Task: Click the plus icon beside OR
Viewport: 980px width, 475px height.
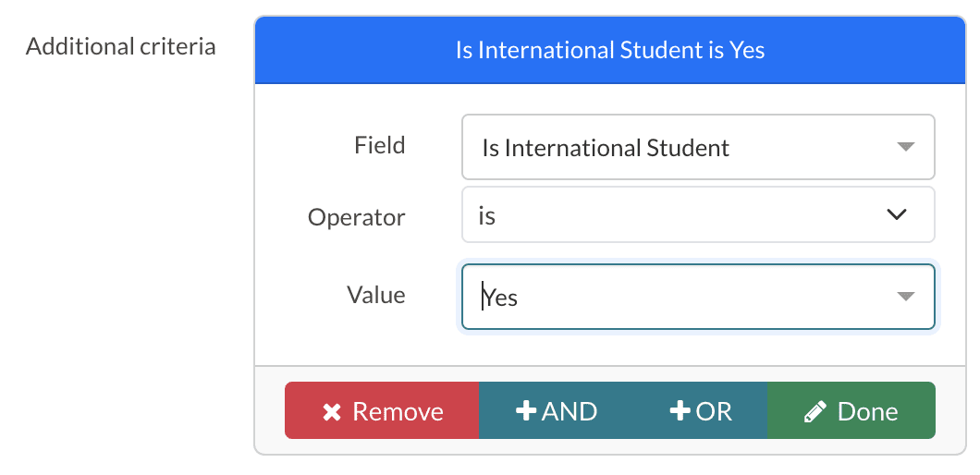Action: click(x=680, y=411)
